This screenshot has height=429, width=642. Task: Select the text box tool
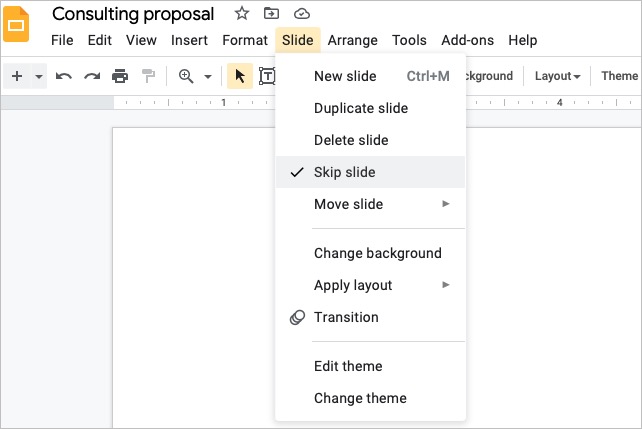pyautogui.click(x=267, y=76)
